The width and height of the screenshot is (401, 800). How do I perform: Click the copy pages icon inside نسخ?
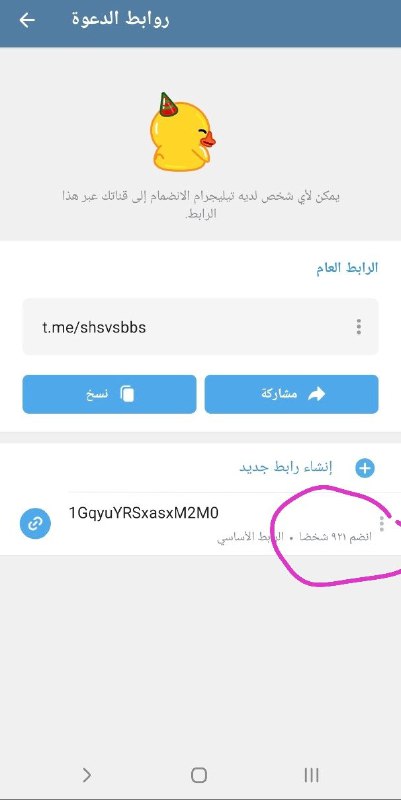[127, 394]
